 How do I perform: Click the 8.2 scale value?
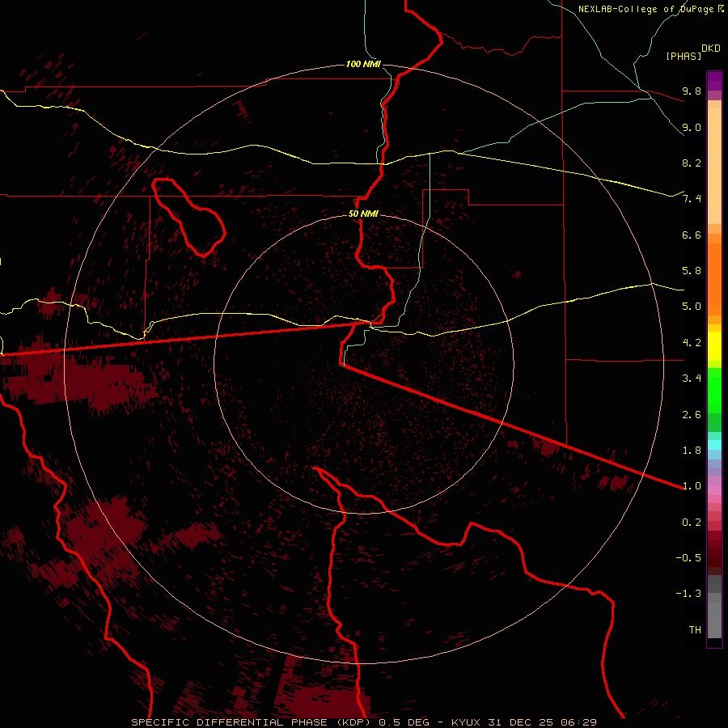click(x=692, y=163)
